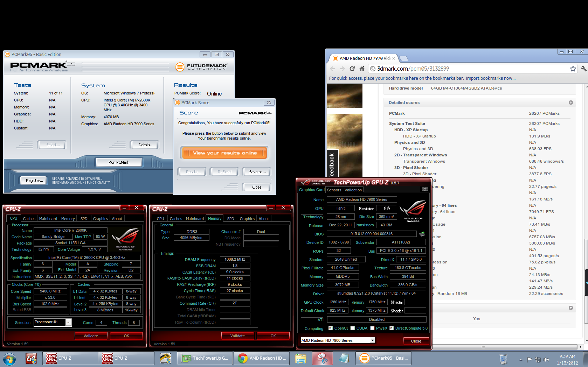Open the notepad-style taskbar icon
588x367 pixels.
click(x=344, y=358)
